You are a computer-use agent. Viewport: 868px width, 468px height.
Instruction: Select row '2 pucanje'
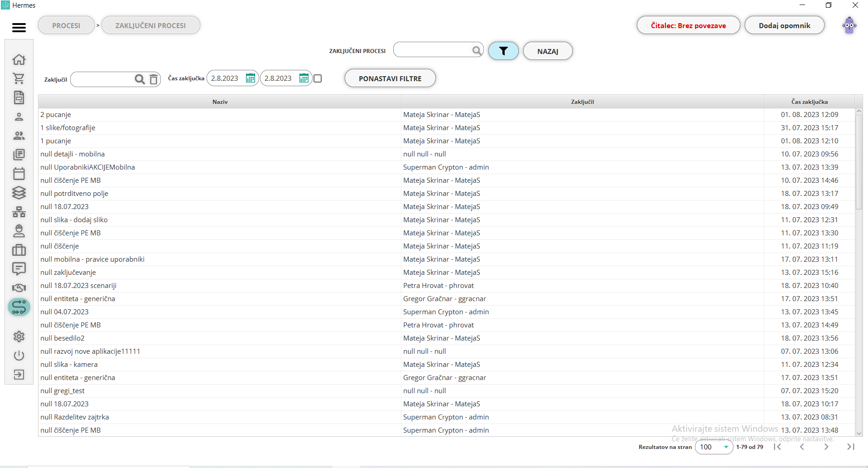[x=447, y=115]
